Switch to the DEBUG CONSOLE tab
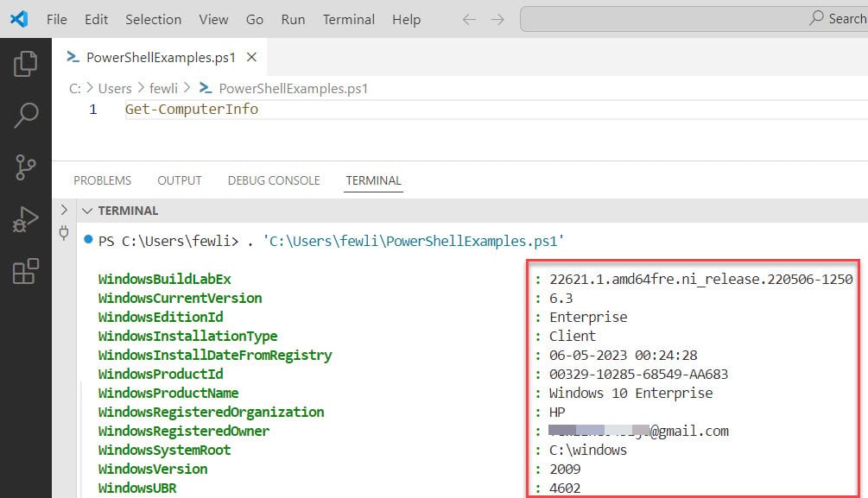 point(274,180)
